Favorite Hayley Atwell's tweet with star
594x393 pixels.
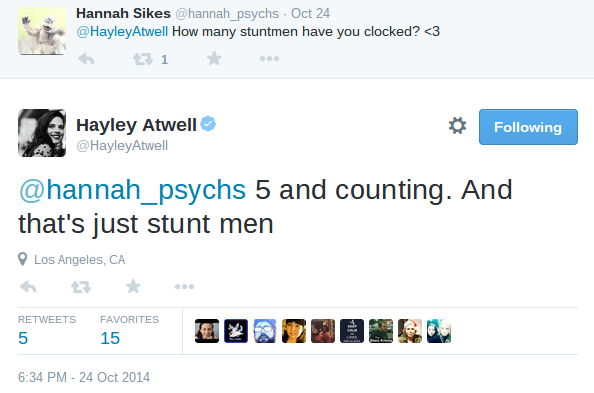(133, 286)
